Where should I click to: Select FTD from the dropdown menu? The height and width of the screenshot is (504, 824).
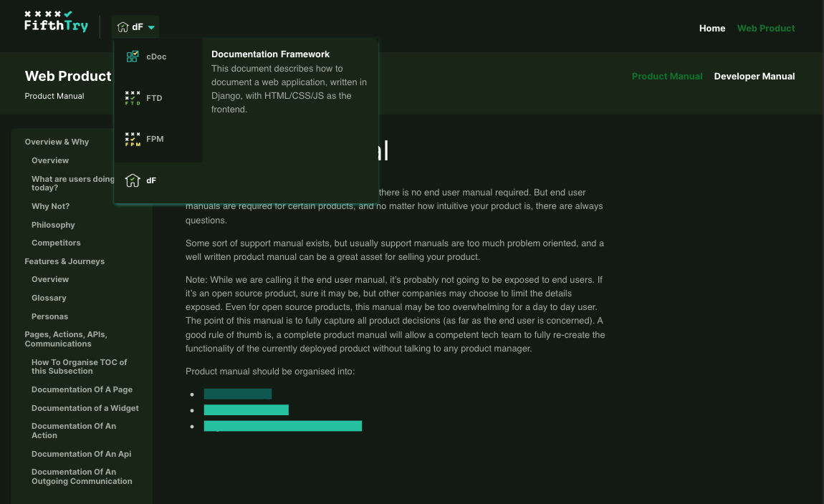158,98
